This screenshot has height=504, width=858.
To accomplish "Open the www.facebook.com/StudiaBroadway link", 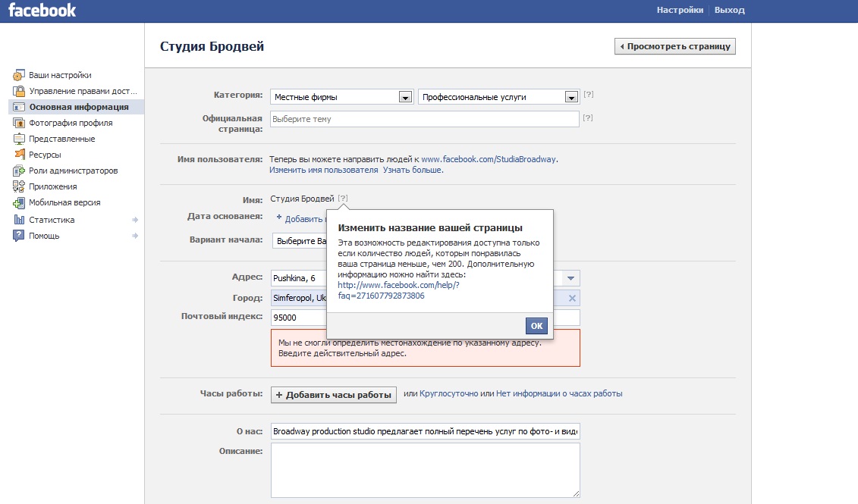I will [x=488, y=159].
